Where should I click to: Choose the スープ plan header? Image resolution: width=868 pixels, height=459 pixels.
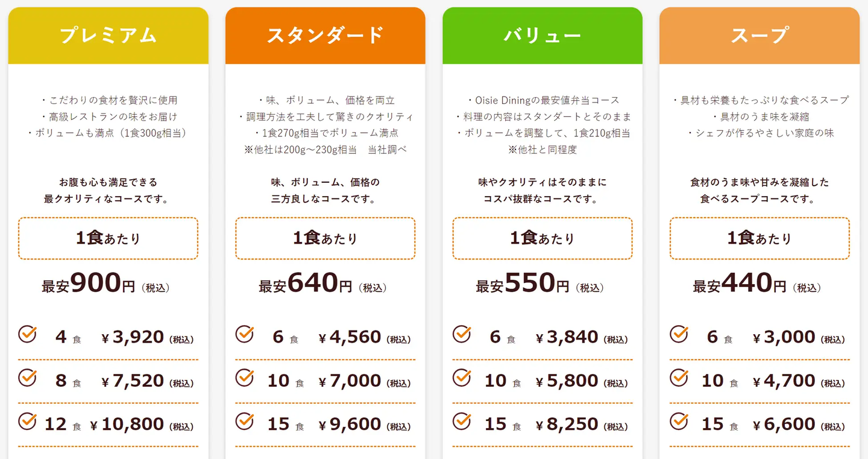point(759,36)
